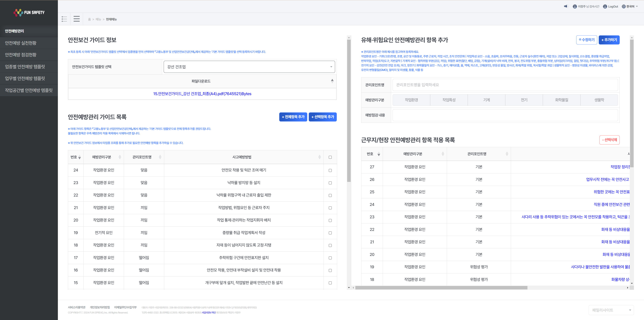644x320 pixels.
Task: Click the 선택항목 추가 button
Action: tap(323, 117)
